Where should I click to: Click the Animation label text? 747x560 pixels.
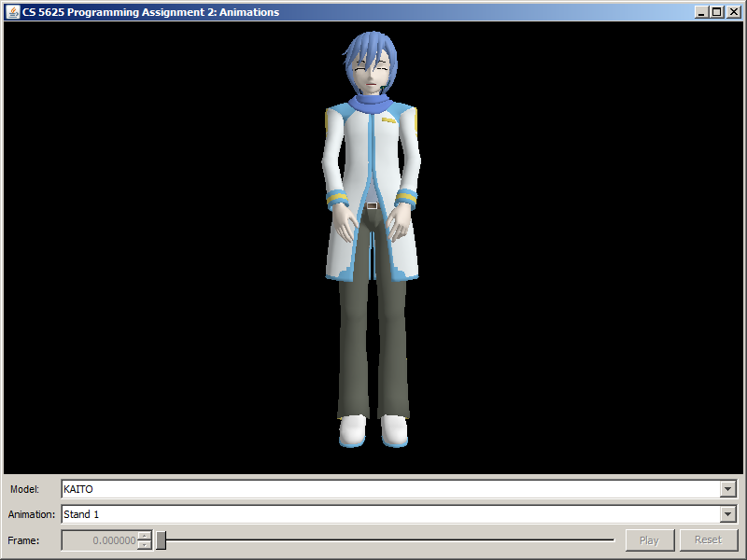pyautogui.click(x=32, y=514)
